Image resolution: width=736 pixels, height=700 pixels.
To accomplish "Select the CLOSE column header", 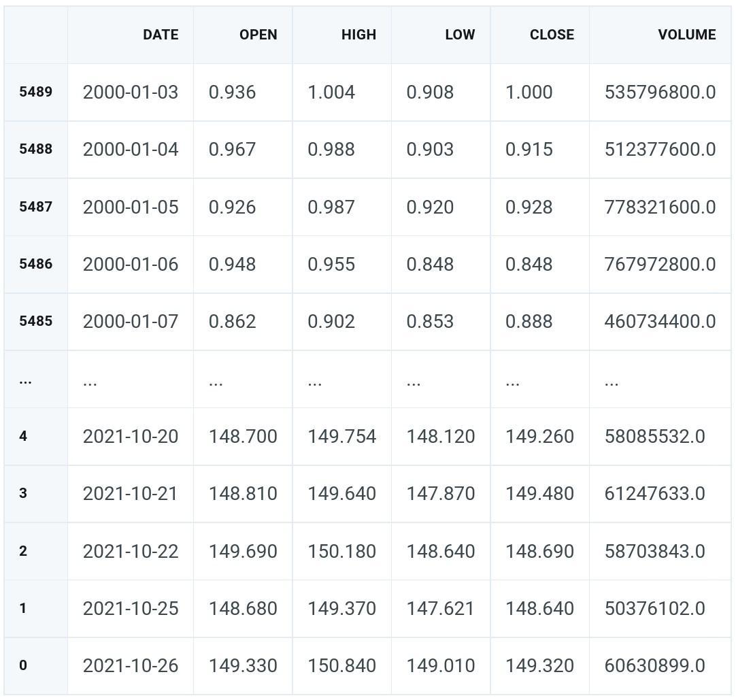I will click(552, 35).
